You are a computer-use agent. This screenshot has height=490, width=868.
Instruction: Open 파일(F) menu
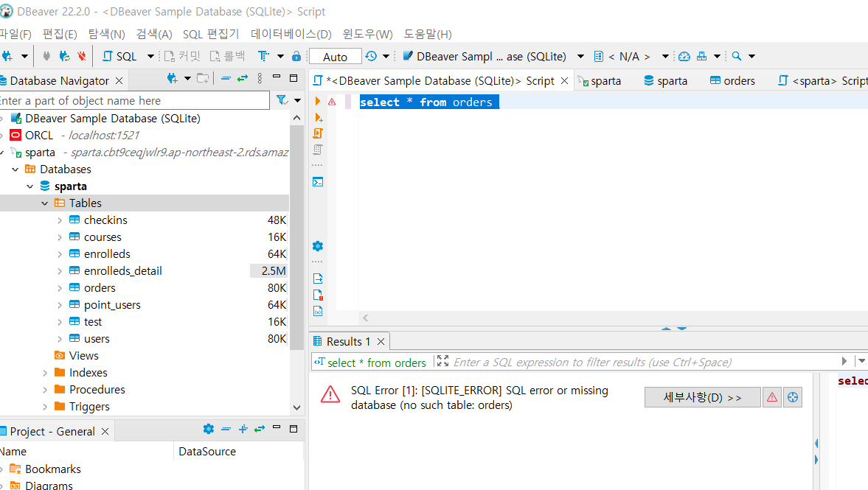pos(16,34)
